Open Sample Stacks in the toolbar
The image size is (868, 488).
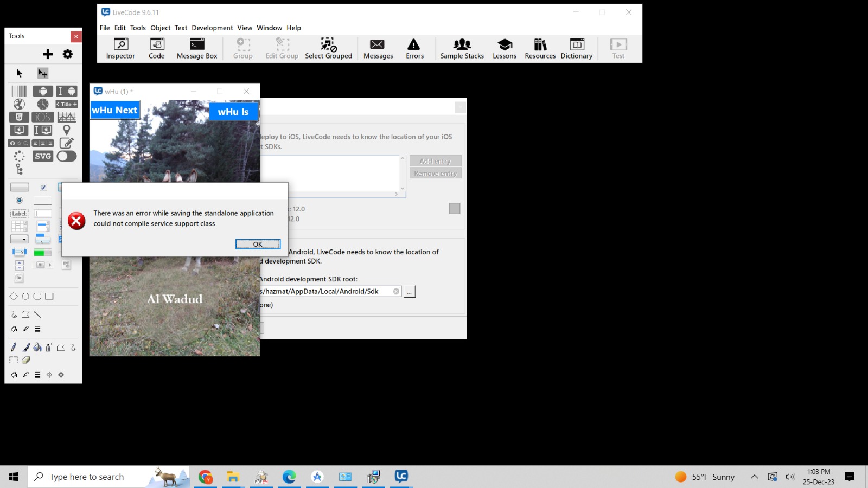coord(462,49)
